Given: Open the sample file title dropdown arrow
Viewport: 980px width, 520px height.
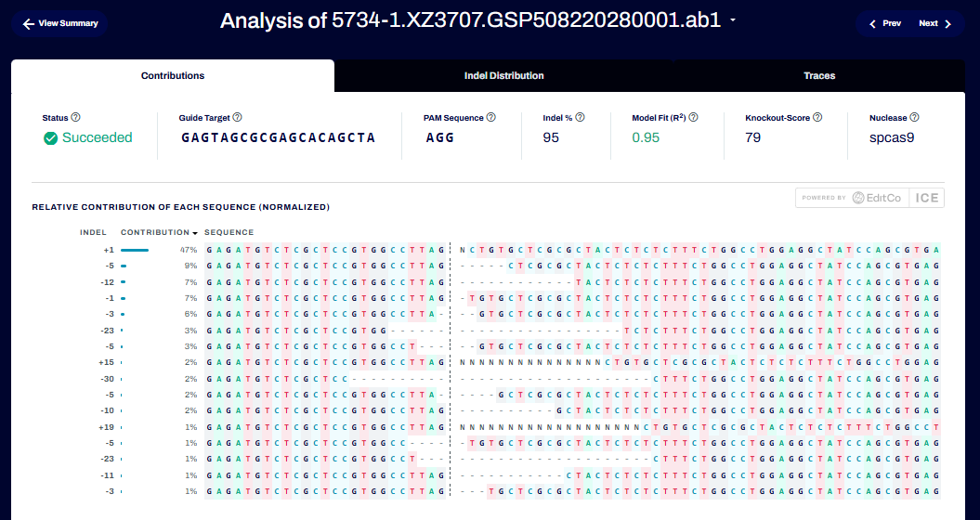Looking at the screenshot, I should point(734,21).
